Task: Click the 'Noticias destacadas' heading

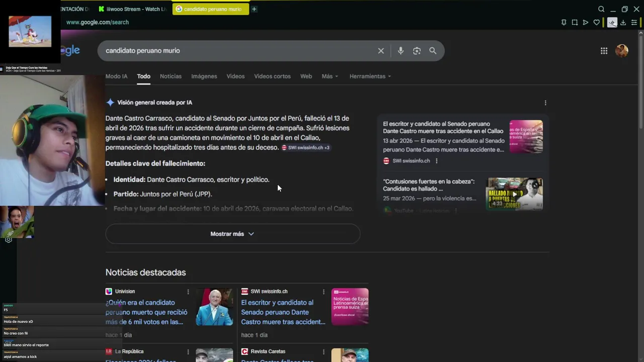Action: (145, 273)
